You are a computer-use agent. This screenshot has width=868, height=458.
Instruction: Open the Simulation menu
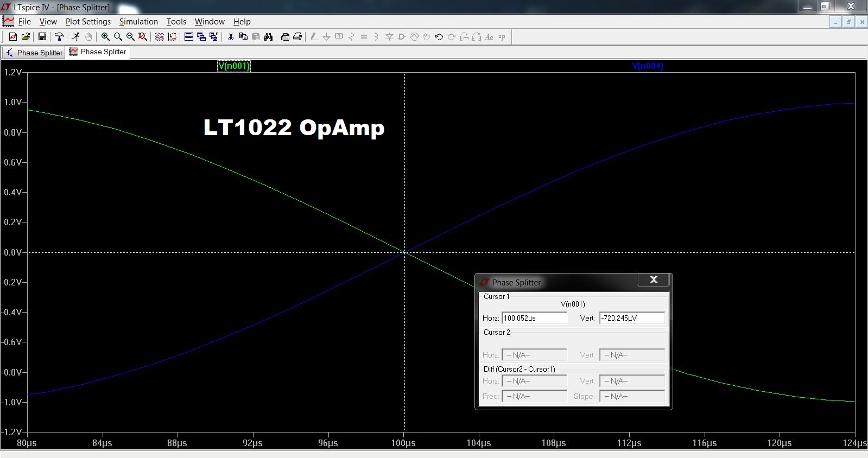pyautogui.click(x=138, y=22)
